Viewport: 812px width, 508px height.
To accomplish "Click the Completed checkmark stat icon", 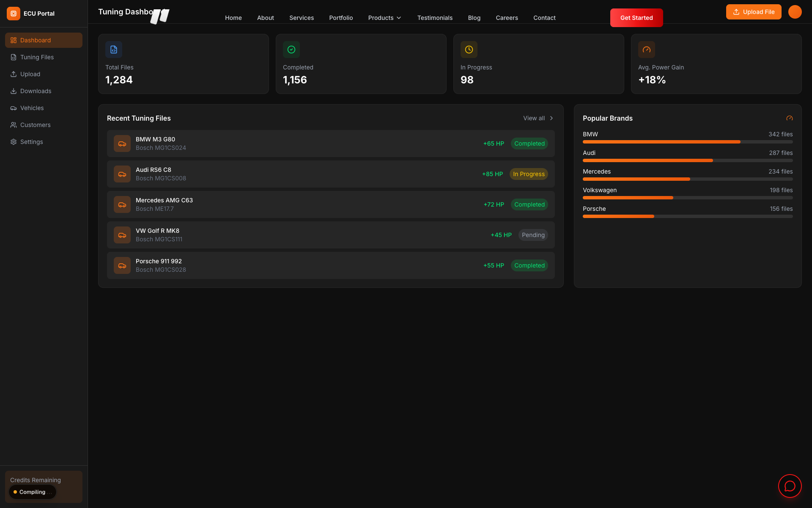I will 291,50.
